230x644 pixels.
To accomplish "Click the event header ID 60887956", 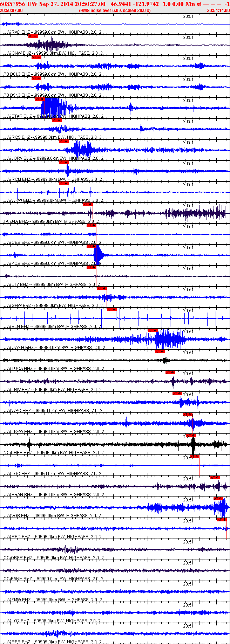I will tap(13, 4).
